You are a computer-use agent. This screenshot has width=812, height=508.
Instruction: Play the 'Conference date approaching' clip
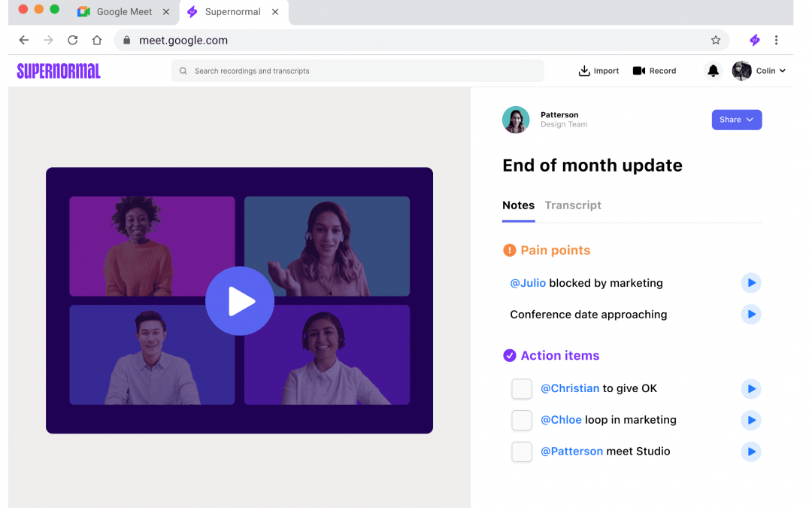pyautogui.click(x=750, y=315)
